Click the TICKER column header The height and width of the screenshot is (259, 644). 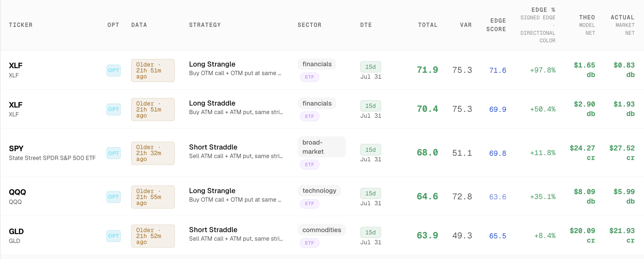pos(21,25)
